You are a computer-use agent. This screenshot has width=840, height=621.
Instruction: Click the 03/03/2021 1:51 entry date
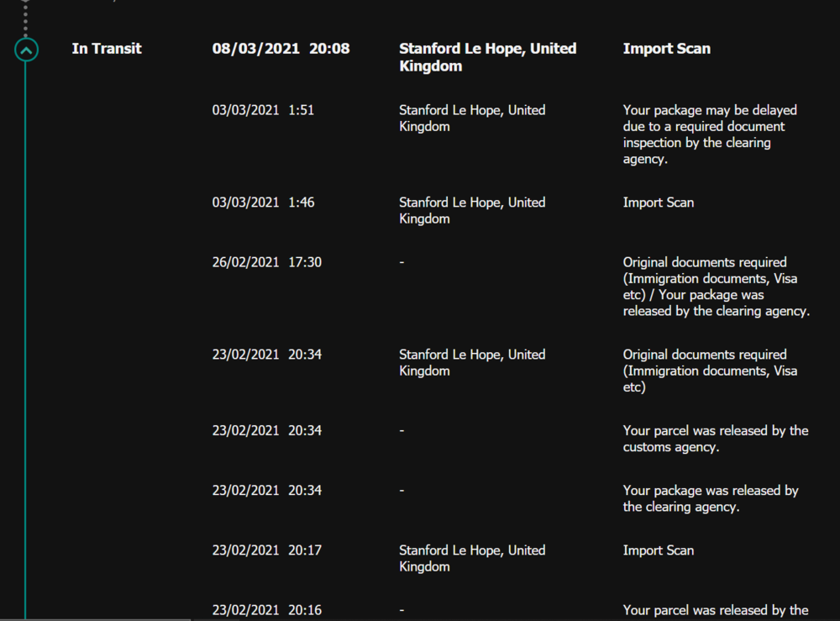coord(262,110)
